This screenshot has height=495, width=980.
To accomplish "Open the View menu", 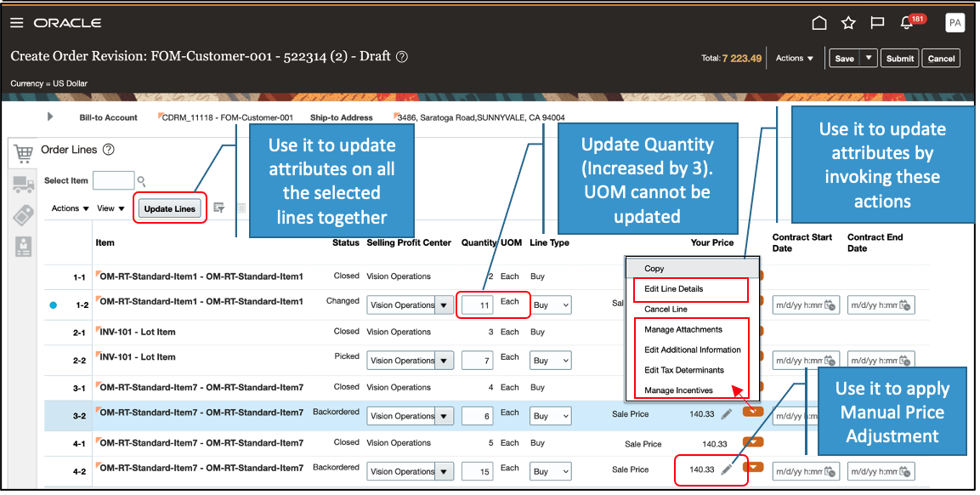I will (x=110, y=208).
